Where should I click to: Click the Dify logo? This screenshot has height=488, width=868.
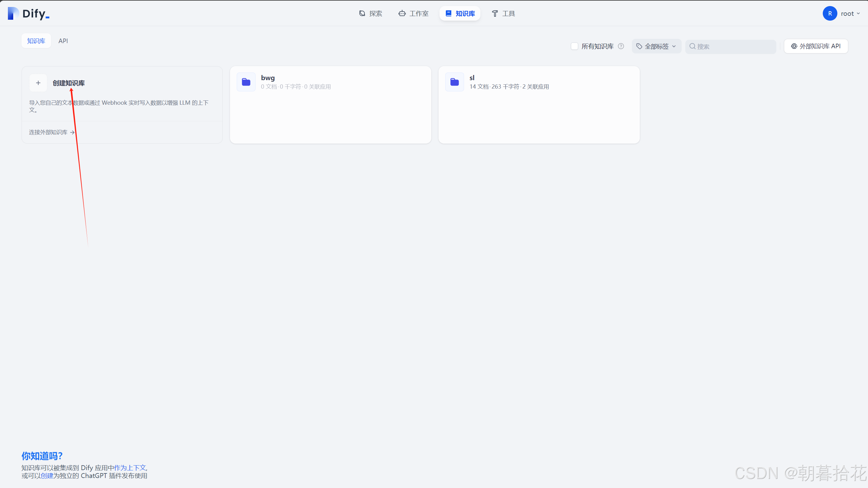[x=29, y=13]
